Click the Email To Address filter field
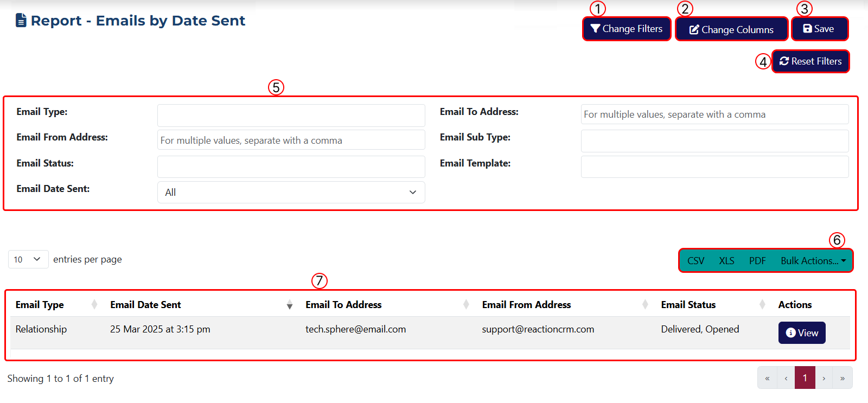 [x=714, y=114]
